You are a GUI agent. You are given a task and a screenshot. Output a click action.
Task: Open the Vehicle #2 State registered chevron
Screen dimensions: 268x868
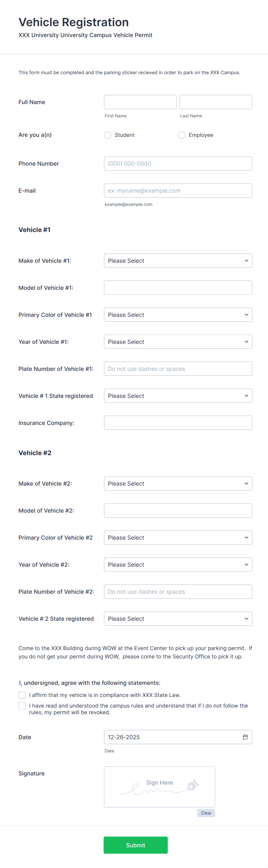pyautogui.click(x=246, y=618)
